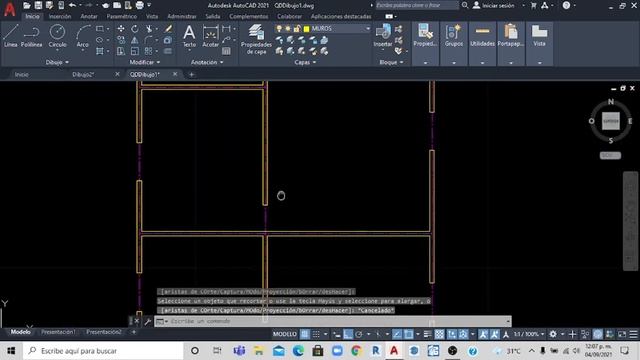
Task: Select the Polilínea tool
Action: pyautogui.click(x=31, y=36)
